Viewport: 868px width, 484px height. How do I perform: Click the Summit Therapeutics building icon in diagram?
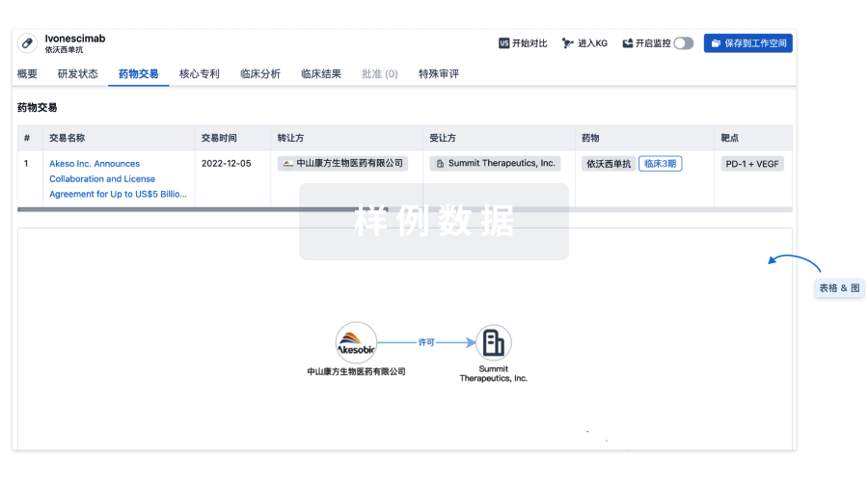pyautogui.click(x=493, y=342)
